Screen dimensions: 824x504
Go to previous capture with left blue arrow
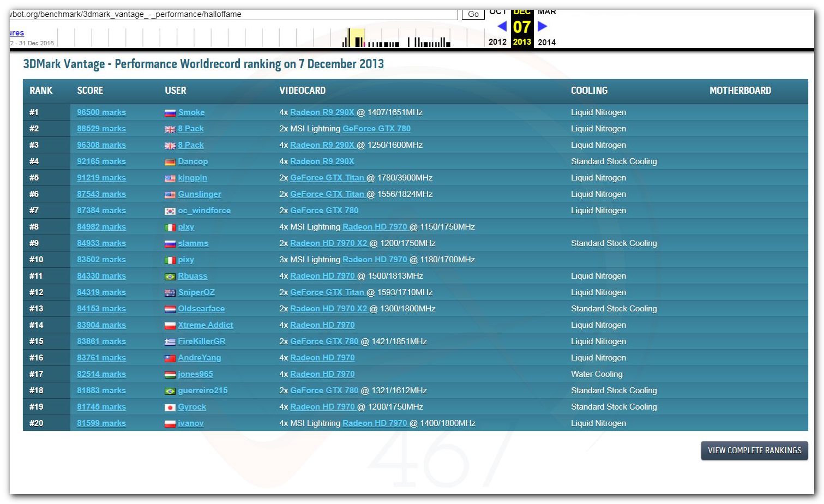[502, 26]
